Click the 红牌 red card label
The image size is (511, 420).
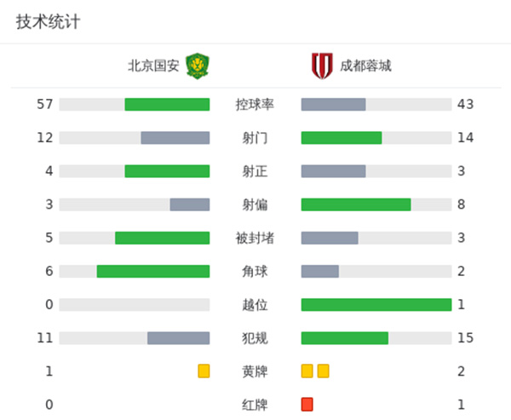[x=255, y=405]
